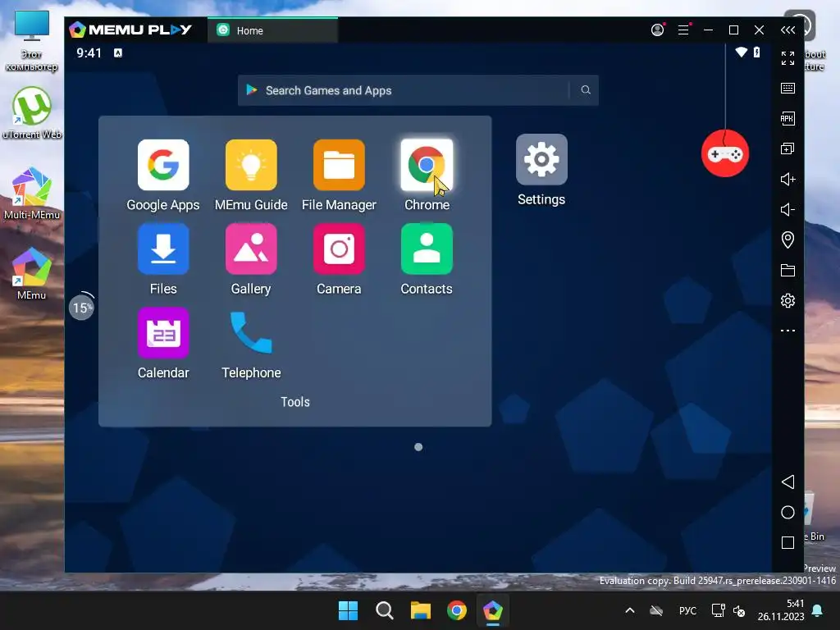This screenshot has width=840, height=630.
Task: Switch the РУС input language
Action: [688, 610]
